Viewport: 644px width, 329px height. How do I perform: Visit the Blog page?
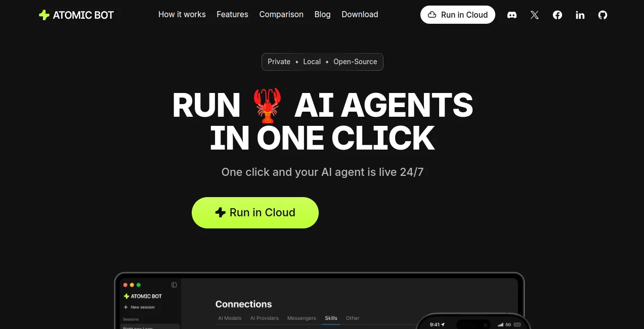(322, 14)
